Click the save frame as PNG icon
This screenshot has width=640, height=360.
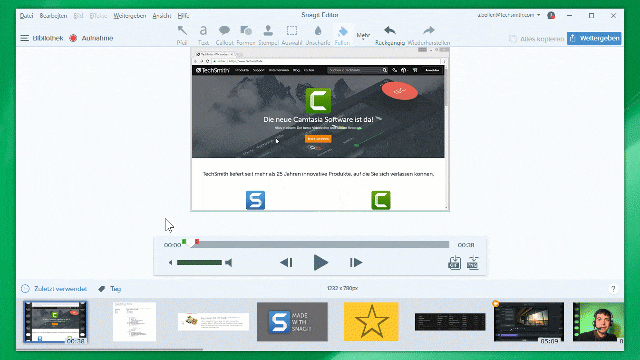473,262
